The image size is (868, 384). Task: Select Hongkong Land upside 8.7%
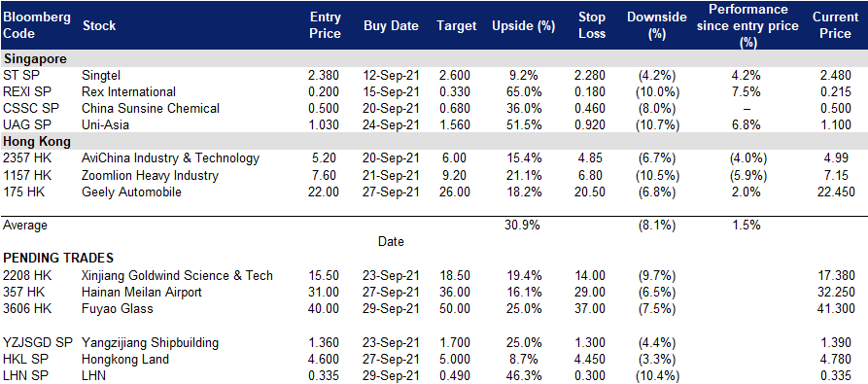coord(525,359)
